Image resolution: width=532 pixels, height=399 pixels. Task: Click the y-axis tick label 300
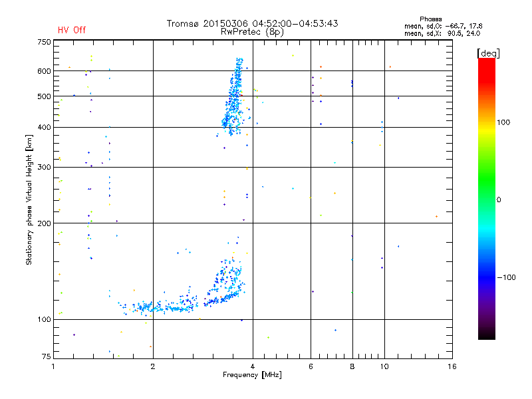[44, 167]
